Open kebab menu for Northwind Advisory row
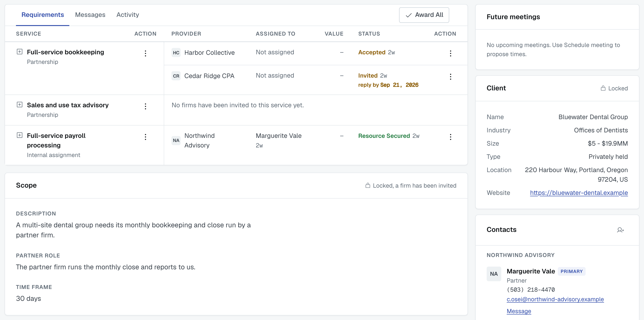Viewport: 644px width, 320px height. [x=450, y=137]
